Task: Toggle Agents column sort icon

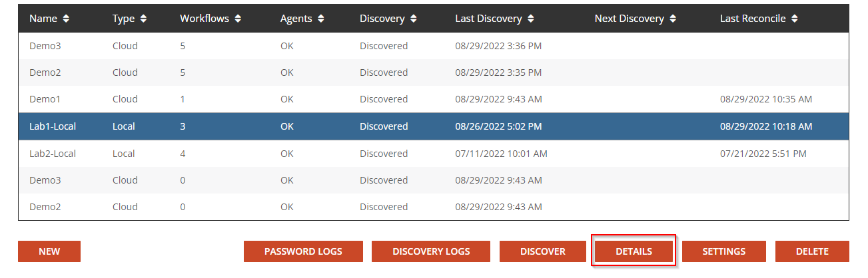Action: tap(321, 19)
